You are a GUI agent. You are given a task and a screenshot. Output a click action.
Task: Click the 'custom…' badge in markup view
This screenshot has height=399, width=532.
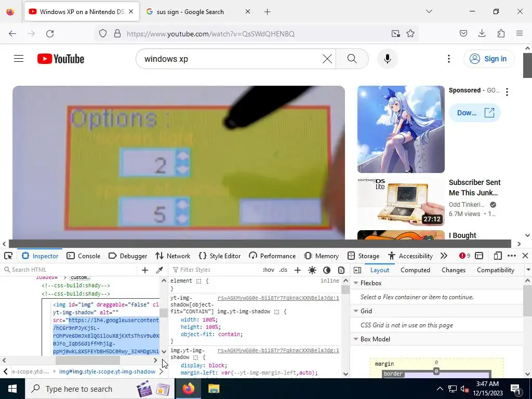pyautogui.click(x=80, y=277)
